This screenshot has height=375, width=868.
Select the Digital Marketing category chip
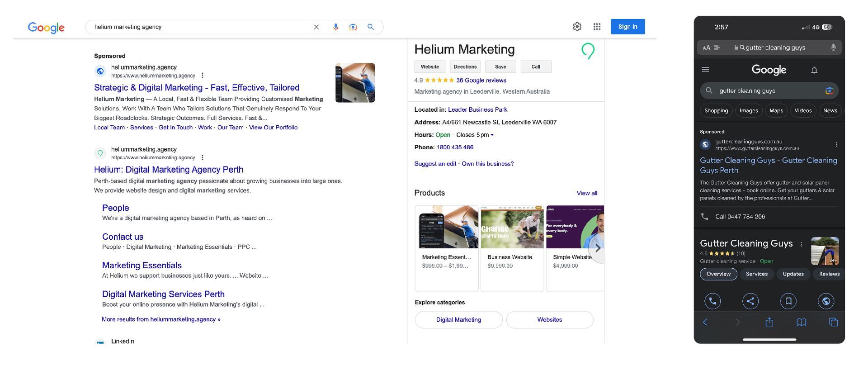click(x=458, y=320)
